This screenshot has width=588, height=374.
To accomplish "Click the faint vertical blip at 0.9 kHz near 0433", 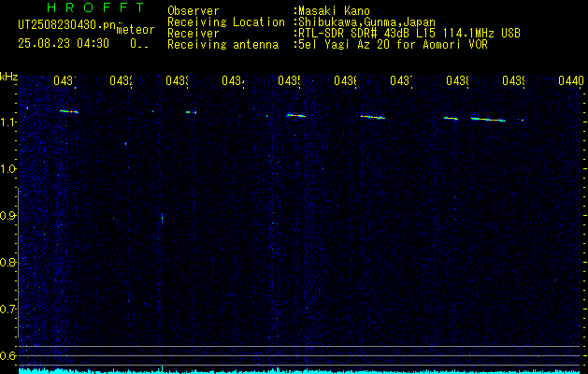I will point(162,218).
